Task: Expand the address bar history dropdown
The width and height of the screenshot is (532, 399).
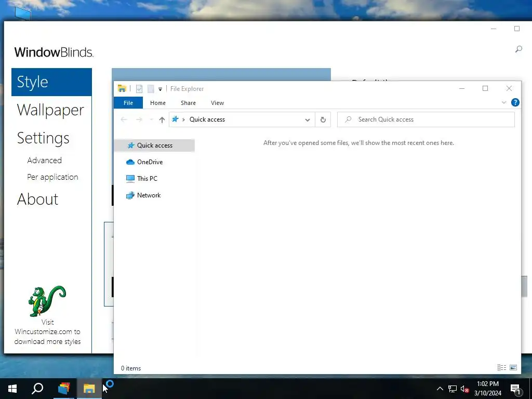Action: (308, 120)
